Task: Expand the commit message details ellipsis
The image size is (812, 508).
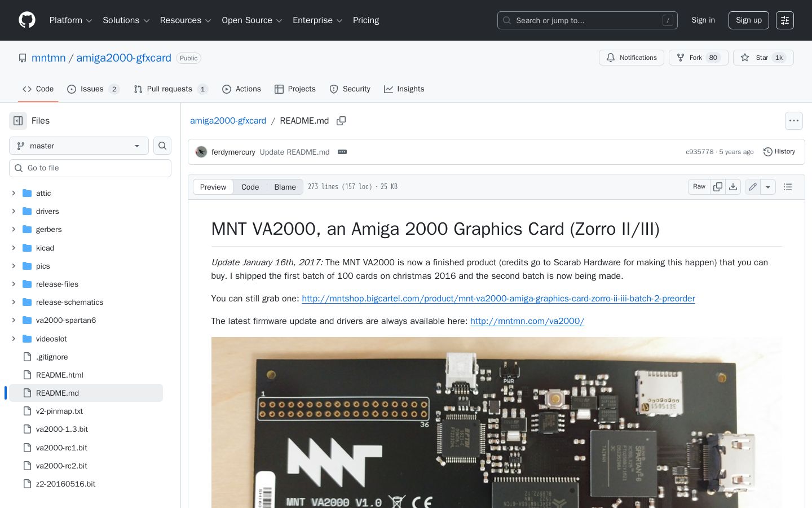Action: (x=342, y=152)
